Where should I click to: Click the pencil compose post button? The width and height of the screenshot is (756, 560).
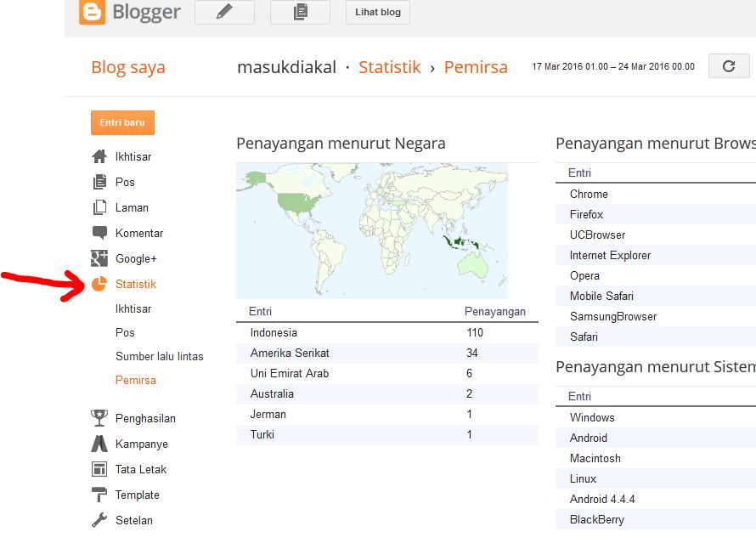point(224,12)
